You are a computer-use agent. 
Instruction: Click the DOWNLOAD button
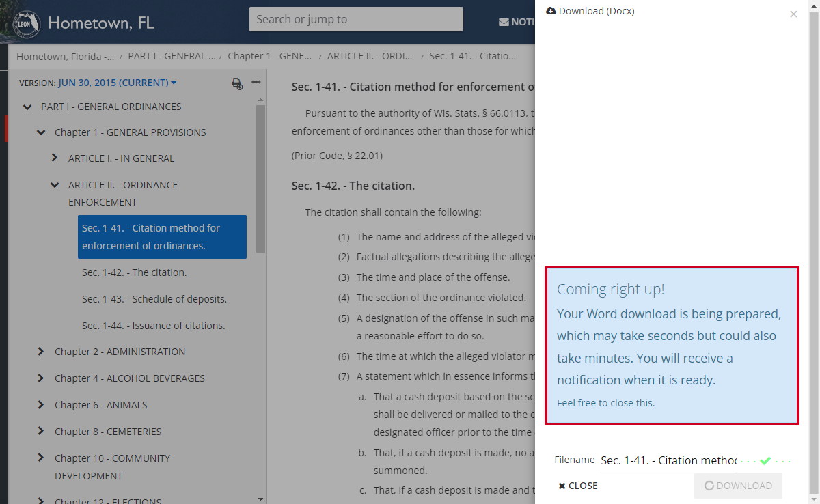pos(738,486)
